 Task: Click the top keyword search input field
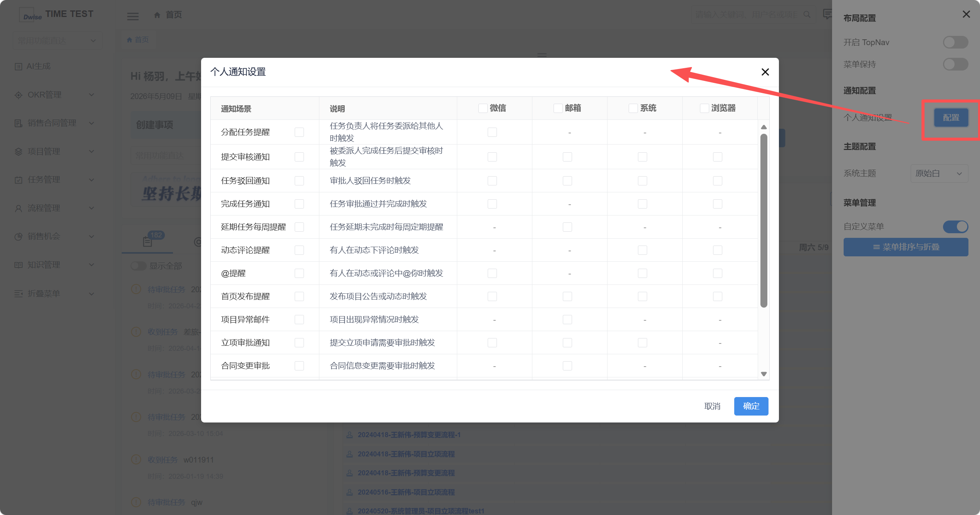(753, 15)
